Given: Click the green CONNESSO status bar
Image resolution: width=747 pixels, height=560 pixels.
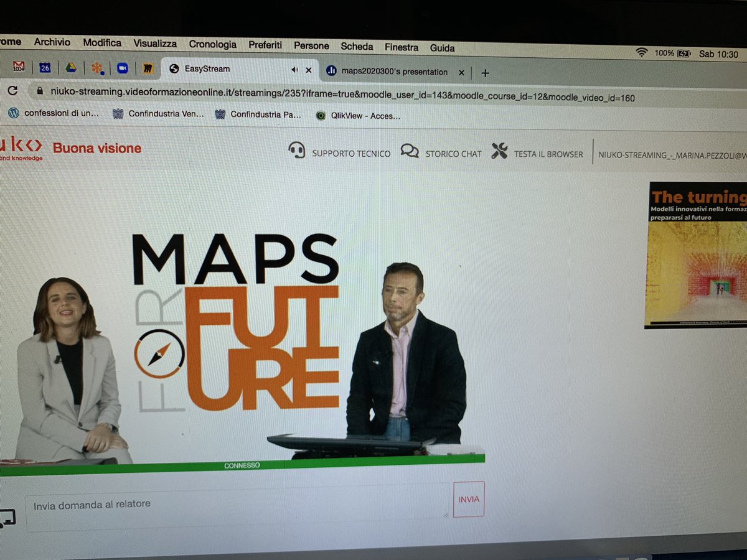Looking at the screenshot, I should [242, 466].
